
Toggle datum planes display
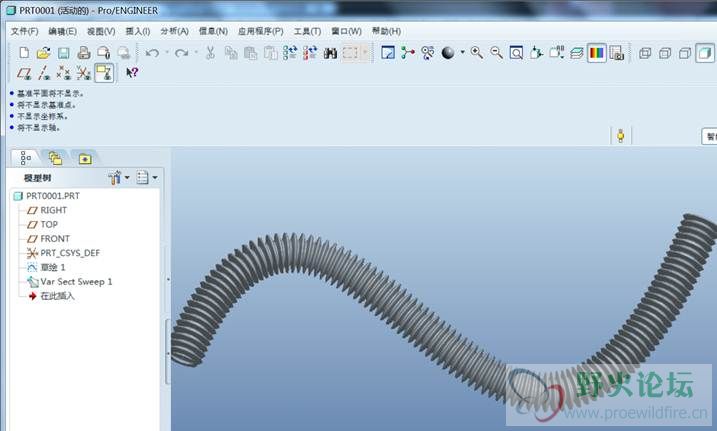click(24, 73)
